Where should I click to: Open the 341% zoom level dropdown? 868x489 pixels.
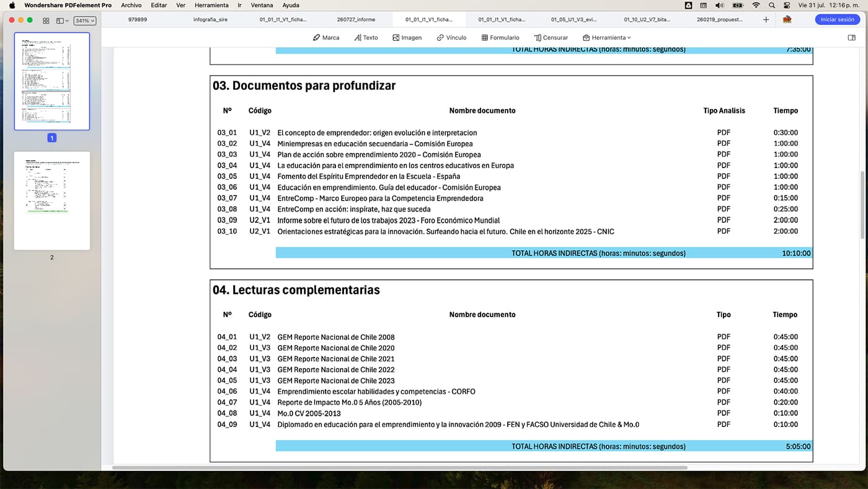(85, 20)
